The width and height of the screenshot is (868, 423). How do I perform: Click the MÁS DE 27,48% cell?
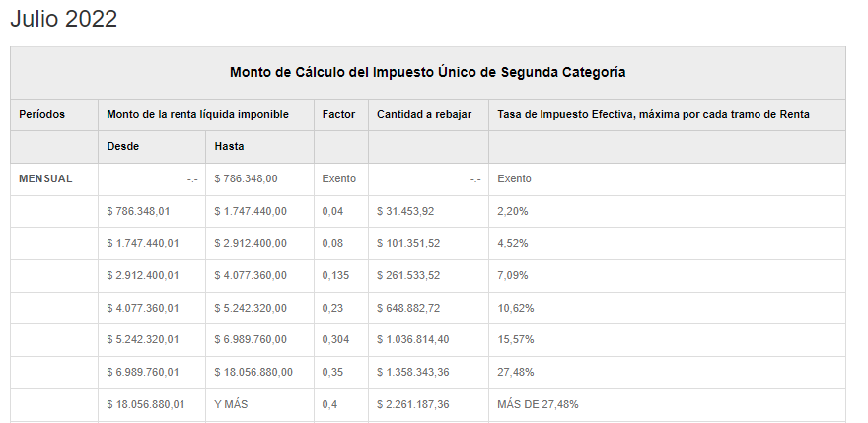pyautogui.click(x=538, y=404)
